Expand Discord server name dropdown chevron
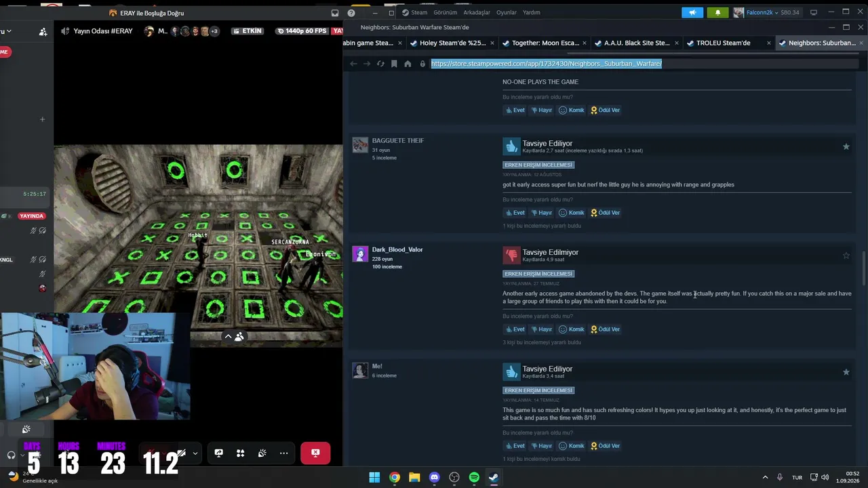 pyautogui.click(x=9, y=31)
